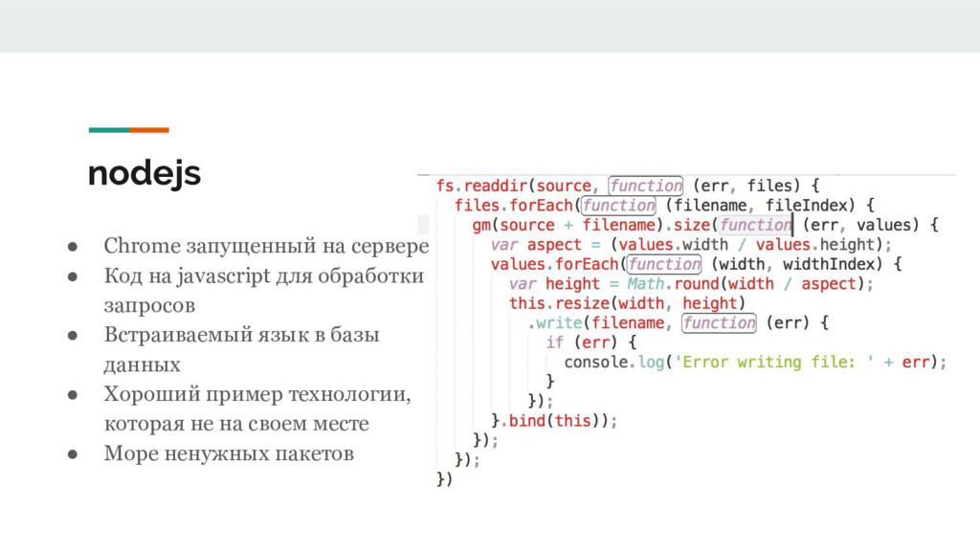Viewport: 980px width, 551px height.
Task: Click the "if (err) {" code line
Action: 590,342
